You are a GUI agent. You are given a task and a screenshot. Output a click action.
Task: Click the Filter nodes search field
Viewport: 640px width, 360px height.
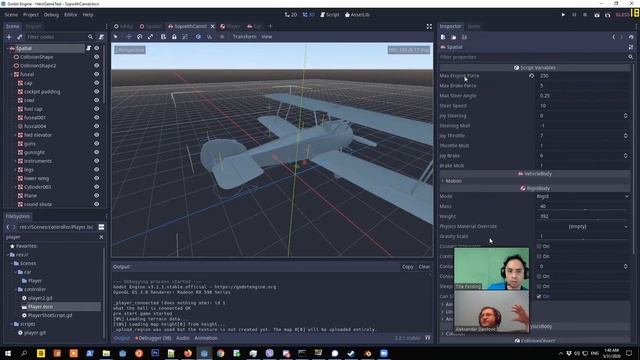click(60, 37)
